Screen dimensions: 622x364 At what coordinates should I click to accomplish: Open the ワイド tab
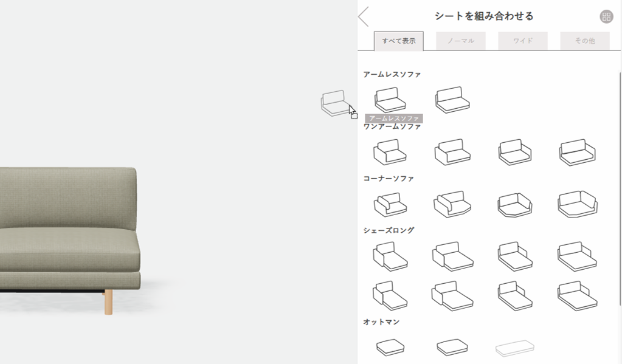click(523, 41)
